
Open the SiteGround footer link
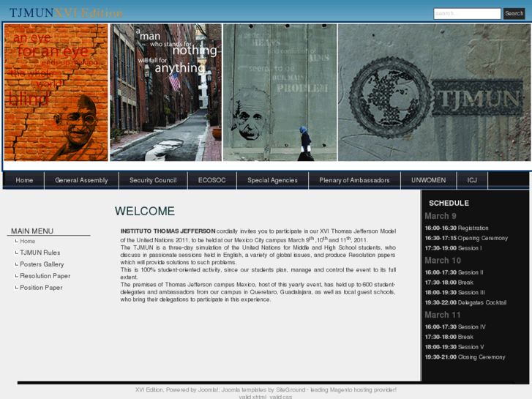pos(291,389)
